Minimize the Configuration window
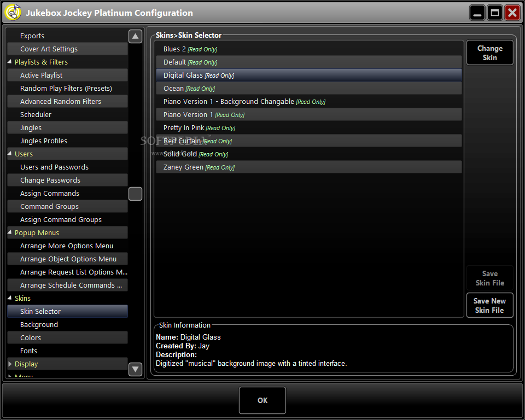 click(477, 13)
